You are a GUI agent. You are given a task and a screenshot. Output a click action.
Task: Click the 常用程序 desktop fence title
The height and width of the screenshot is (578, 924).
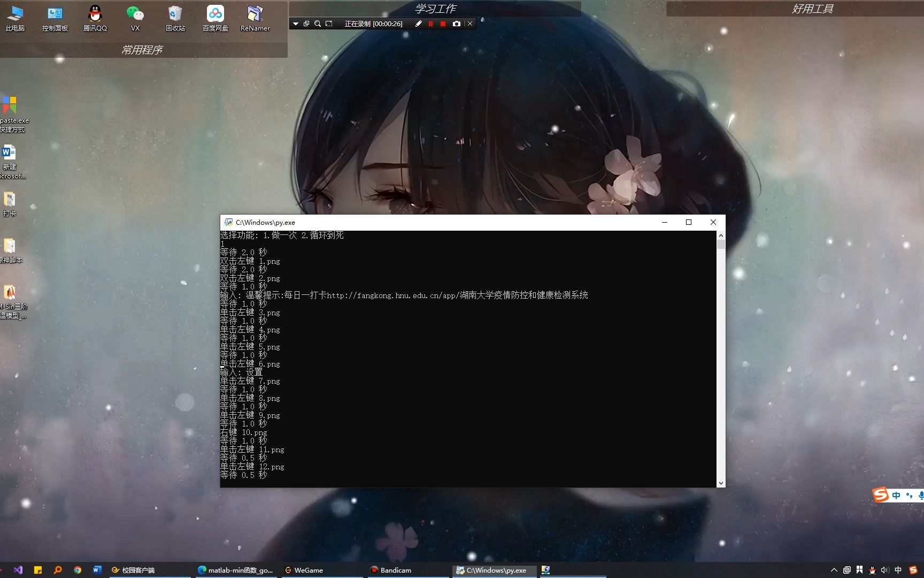[x=142, y=50]
